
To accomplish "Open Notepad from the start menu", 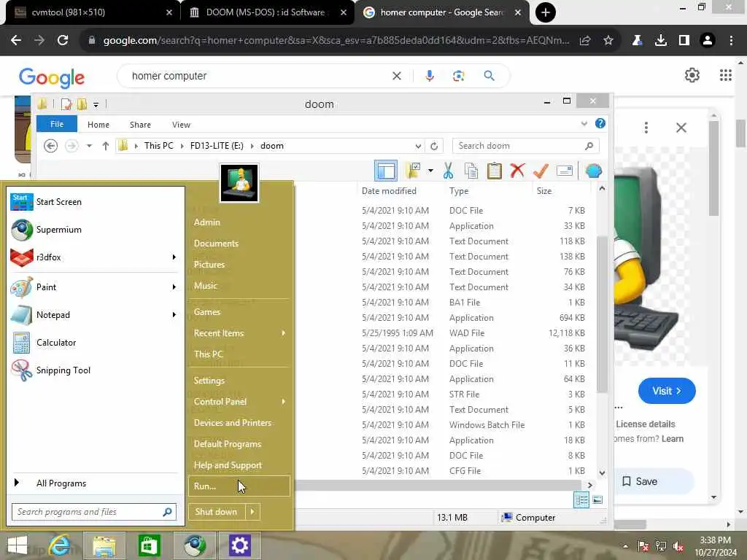I will coord(93,315).
